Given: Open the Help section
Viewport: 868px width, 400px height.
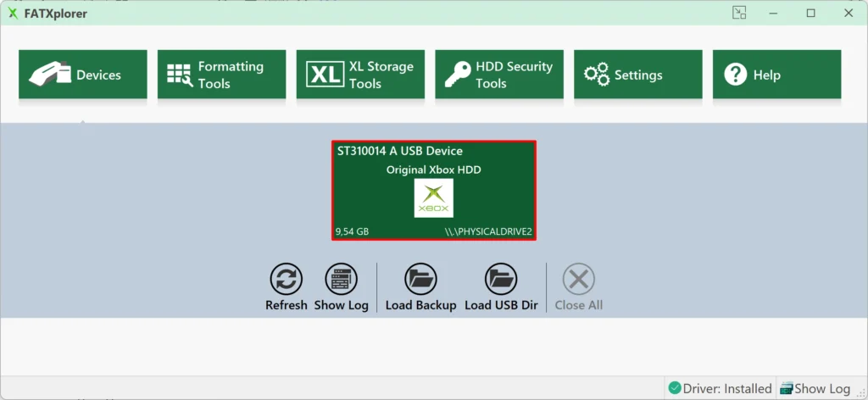Looking at the screenshot, I should point(776,75).
